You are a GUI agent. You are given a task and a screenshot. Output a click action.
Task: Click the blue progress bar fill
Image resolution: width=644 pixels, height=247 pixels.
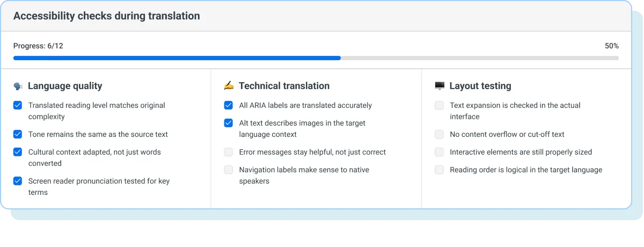click(x=177, y=58)
